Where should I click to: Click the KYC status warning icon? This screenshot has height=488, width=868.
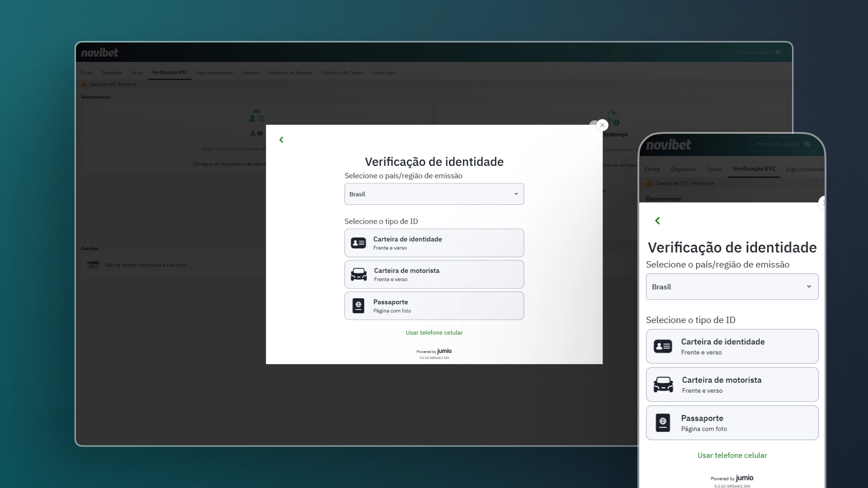[x=84, y=84]
